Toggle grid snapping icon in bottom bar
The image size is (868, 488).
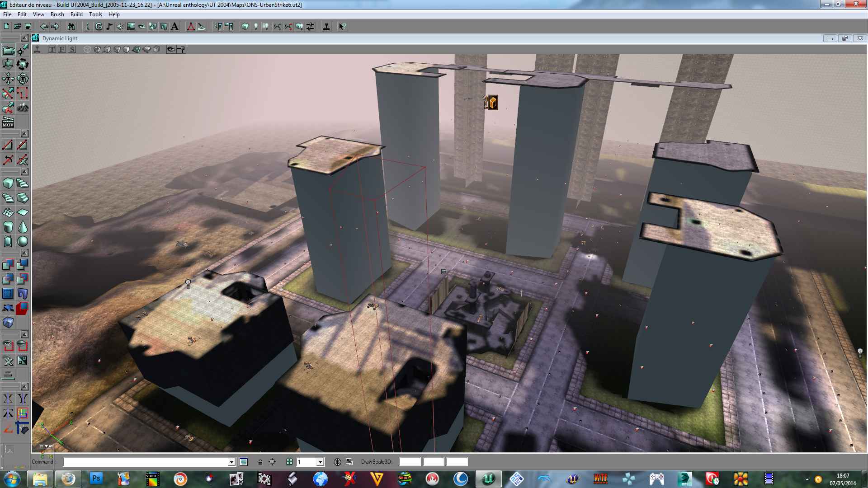click(289, 462)
